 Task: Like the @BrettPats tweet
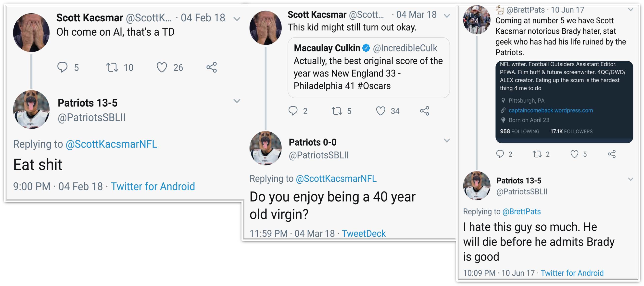click(574, 154)
